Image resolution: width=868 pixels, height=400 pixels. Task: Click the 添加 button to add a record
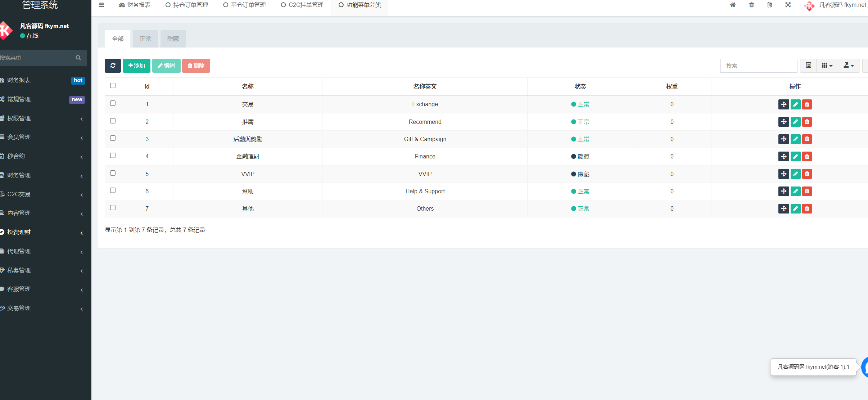click(136, 66)
